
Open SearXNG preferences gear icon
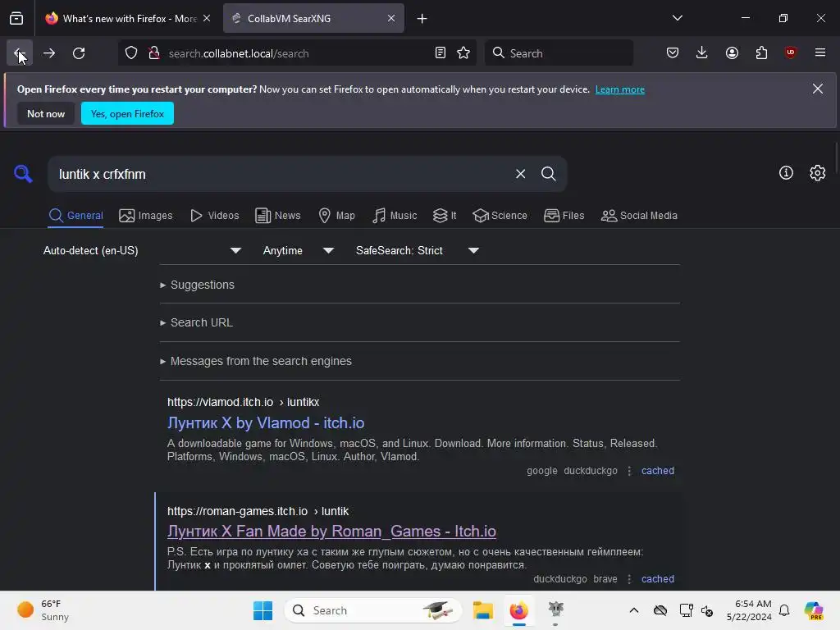click(818, 173)
